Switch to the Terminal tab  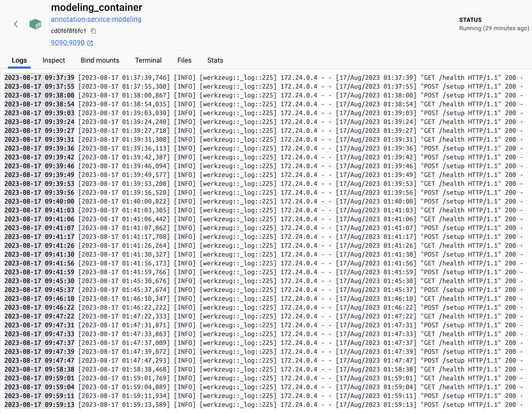[148, 60]
